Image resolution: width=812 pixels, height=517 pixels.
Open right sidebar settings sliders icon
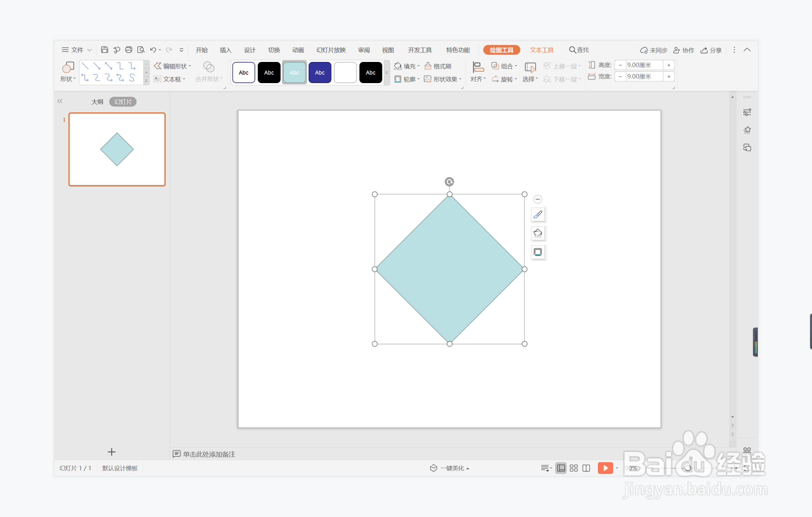coord(747,112)
